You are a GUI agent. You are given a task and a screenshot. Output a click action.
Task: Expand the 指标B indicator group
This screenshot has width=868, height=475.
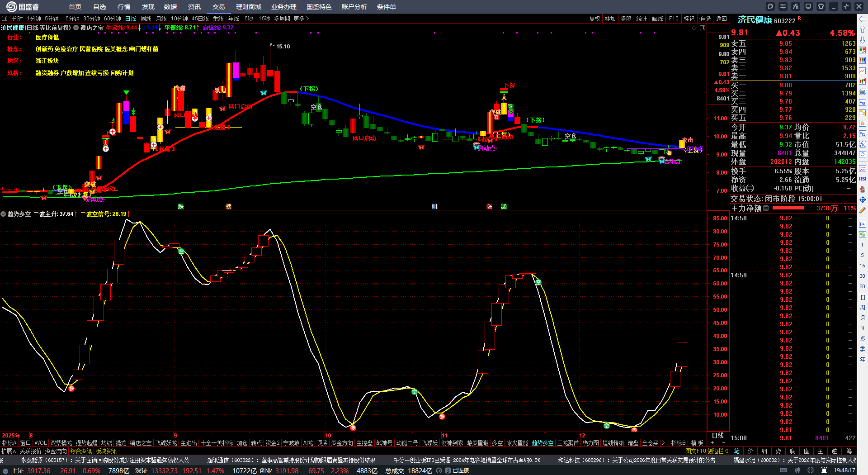click(678, 443)
